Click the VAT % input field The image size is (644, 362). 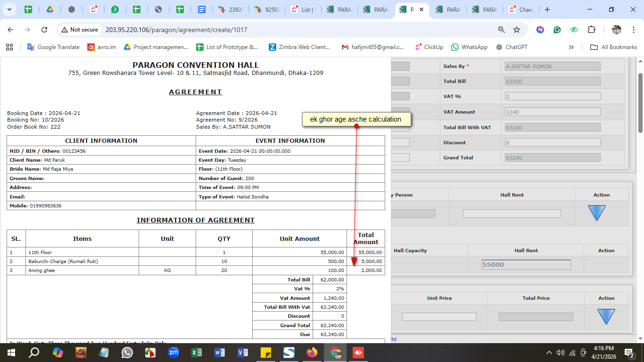[x=552, y=96]
